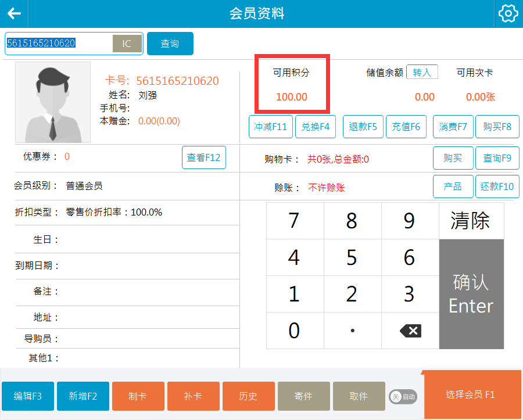Open coupons with 查看F12
This screenshot has height=420, width=523.
(x=203, y=157)
